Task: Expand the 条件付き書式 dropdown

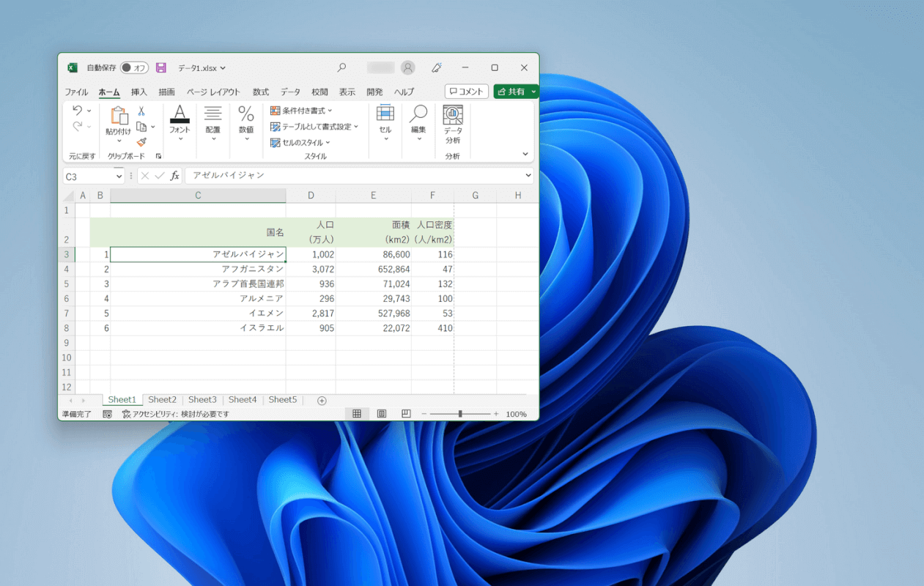Action: tap(302, 111)
